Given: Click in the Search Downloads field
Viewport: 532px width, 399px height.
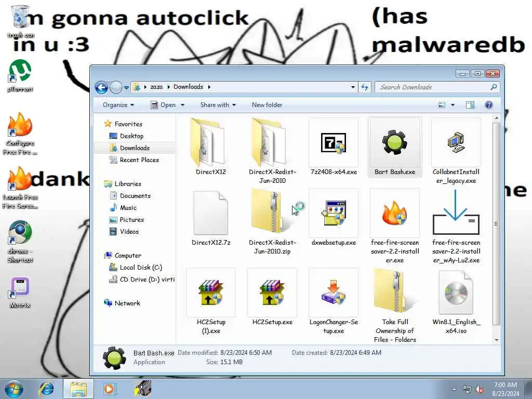Looking at the screenshot, I should coord(437,87).
